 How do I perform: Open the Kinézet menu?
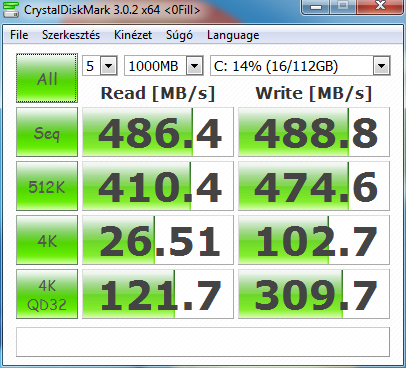point(133,35)
